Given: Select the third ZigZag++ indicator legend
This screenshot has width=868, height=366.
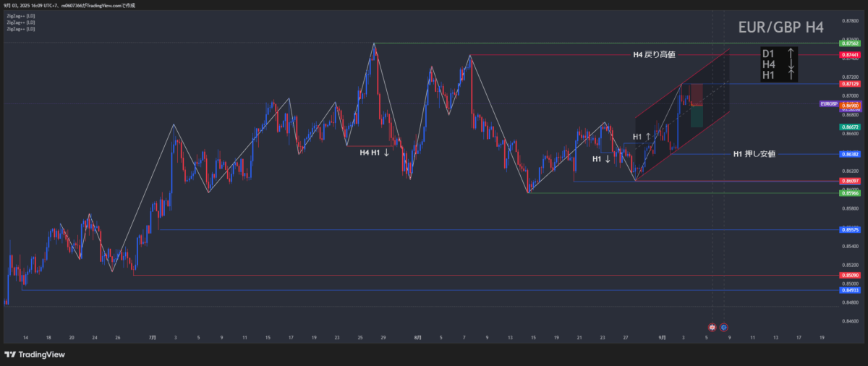Looking at the screenshot, I should coord(20,29).
